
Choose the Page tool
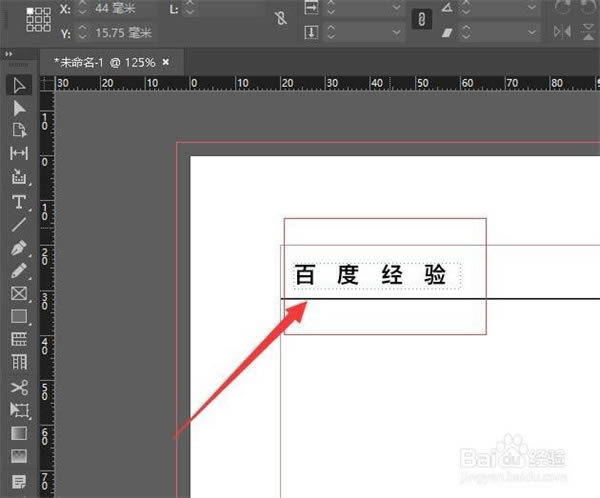pos(19,131)
